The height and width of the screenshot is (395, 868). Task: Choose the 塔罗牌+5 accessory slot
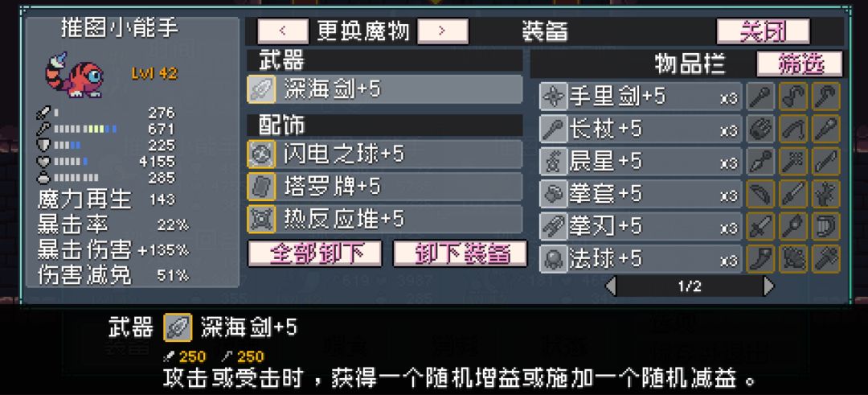[x=385, y=187]
